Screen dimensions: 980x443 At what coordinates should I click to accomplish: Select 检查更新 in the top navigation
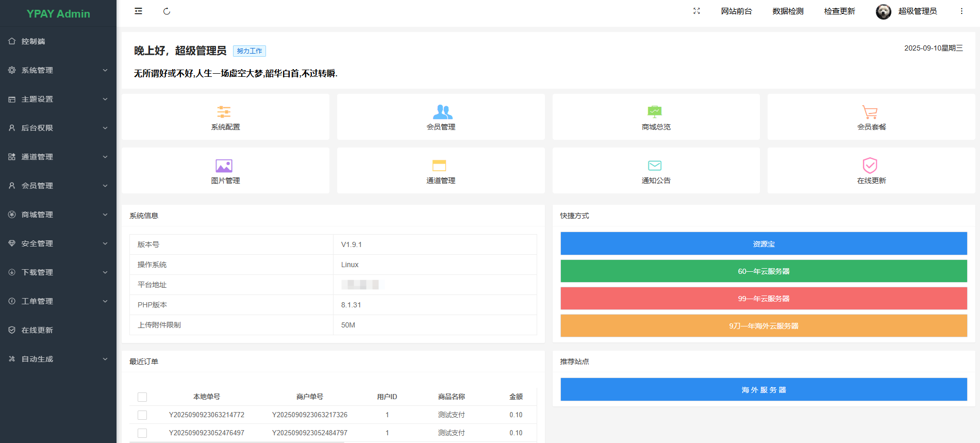tap(839, 11)
